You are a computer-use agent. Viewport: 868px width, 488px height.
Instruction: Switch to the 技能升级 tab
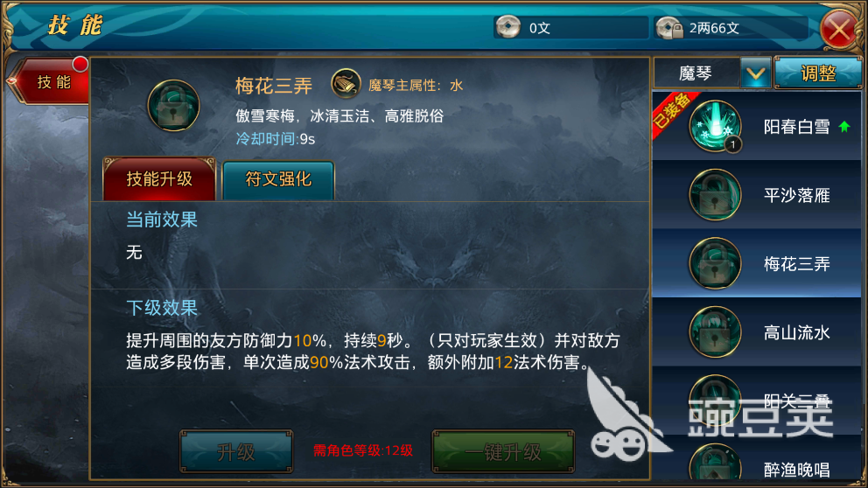[159, 179]
